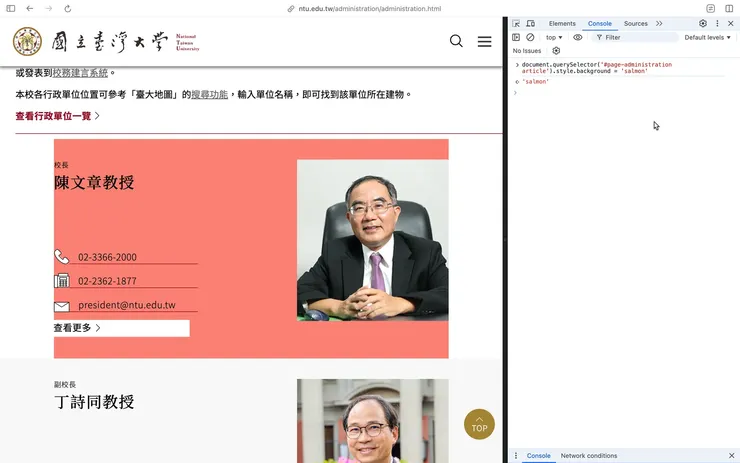Screen dimensions: 740x463
Task: Open the Default levels dropdown
Action: point(707,37)
